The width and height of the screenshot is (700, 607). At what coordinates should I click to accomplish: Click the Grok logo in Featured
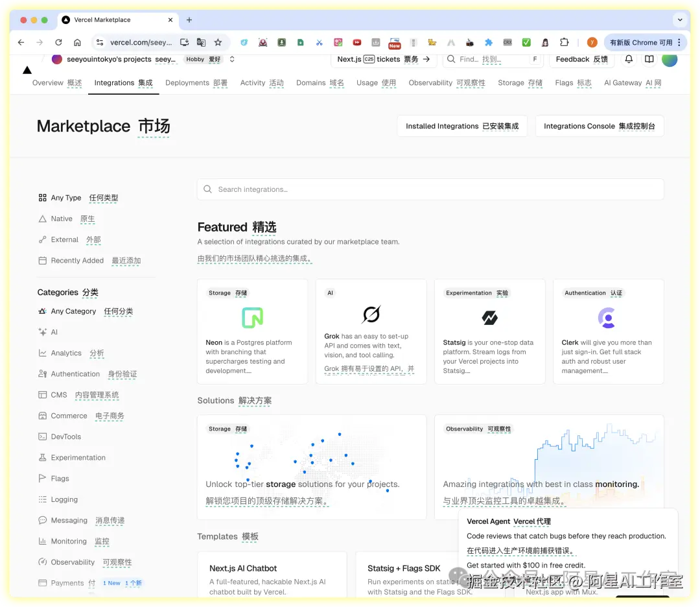coord(371,314)
